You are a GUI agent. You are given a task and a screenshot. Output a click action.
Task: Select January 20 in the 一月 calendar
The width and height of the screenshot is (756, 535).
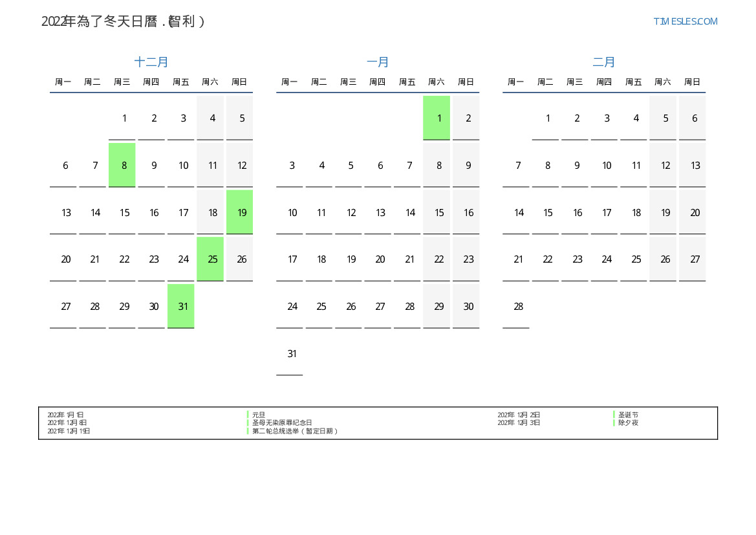[378, 259]
